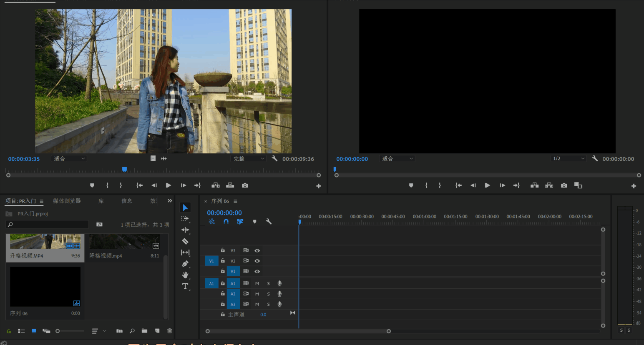The width and height of the screenshot is (644, 345).
Task: Select the Hand tool
Action: pos(185,275)
